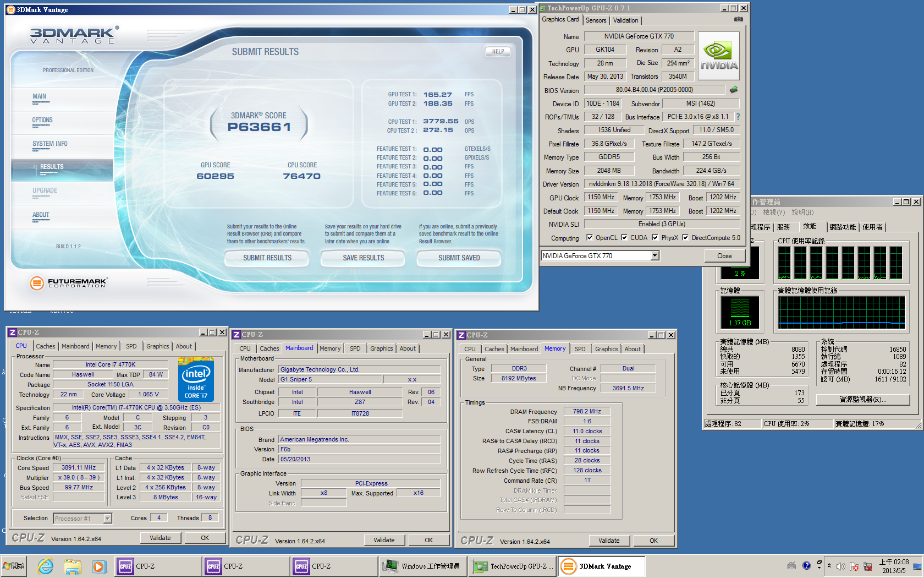Select the Graphics tab in CPU-Z Mainboard window
924x578 pixels.
pos(381,348)
